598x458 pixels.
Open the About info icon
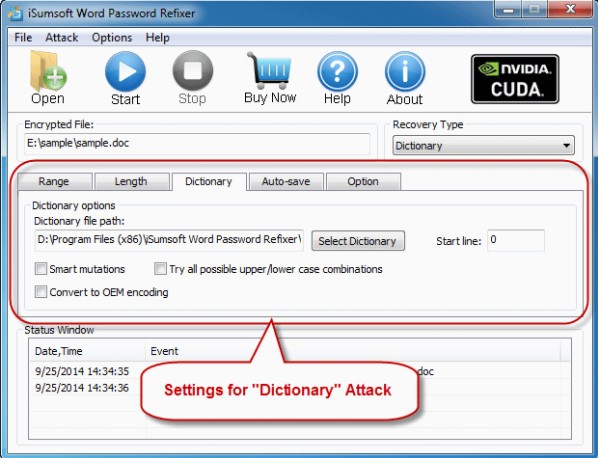[x=405, y=72]
